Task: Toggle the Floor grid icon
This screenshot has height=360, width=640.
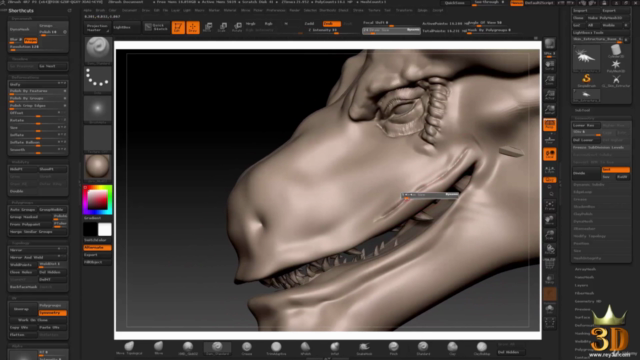Action: coord(550,140)
